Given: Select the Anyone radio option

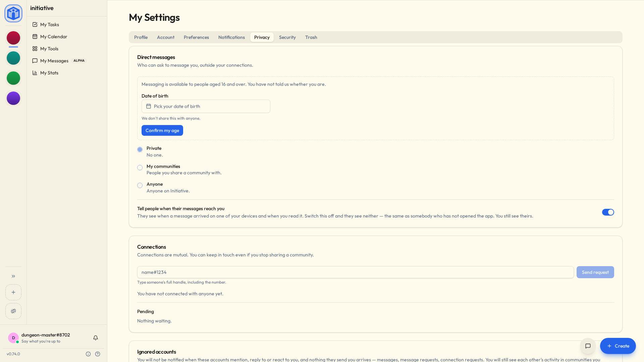Looking at the screenshot, I should [x=140, y=185].
